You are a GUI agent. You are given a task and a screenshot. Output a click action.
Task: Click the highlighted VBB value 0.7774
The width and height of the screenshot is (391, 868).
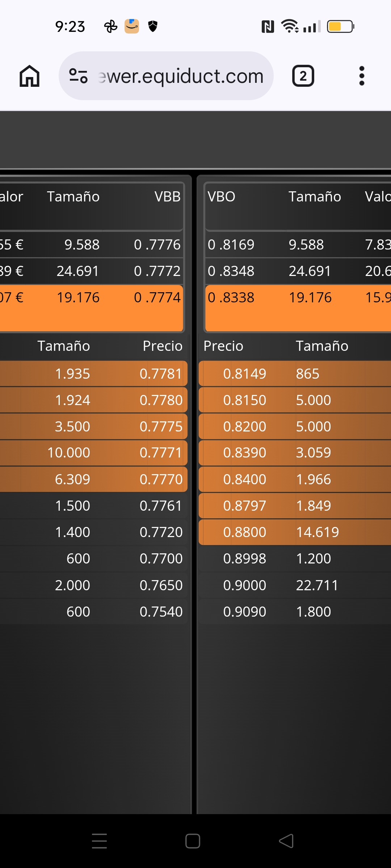pos(157,298)
